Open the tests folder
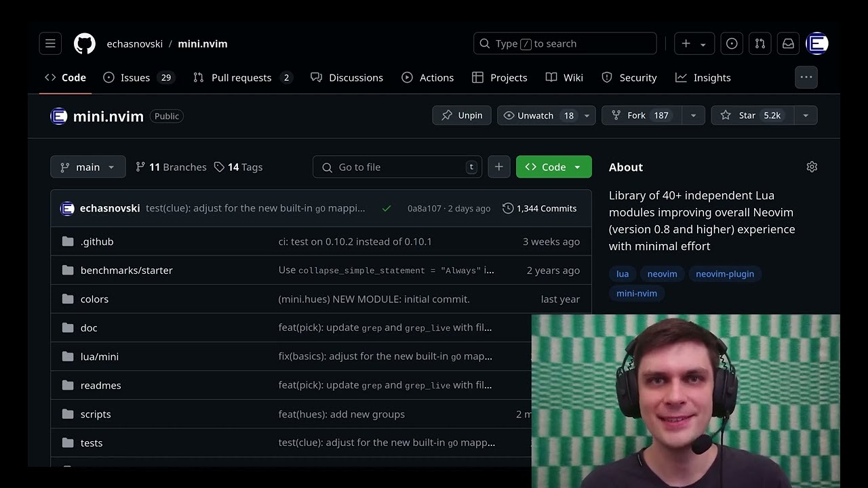 (x=92, y=443)
